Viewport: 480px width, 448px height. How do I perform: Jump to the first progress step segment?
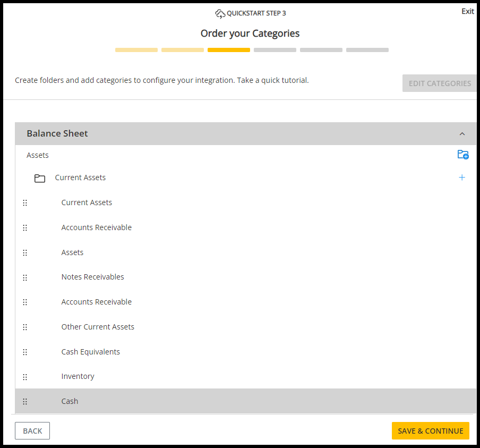pyautogui.click(x=136, y=50)
